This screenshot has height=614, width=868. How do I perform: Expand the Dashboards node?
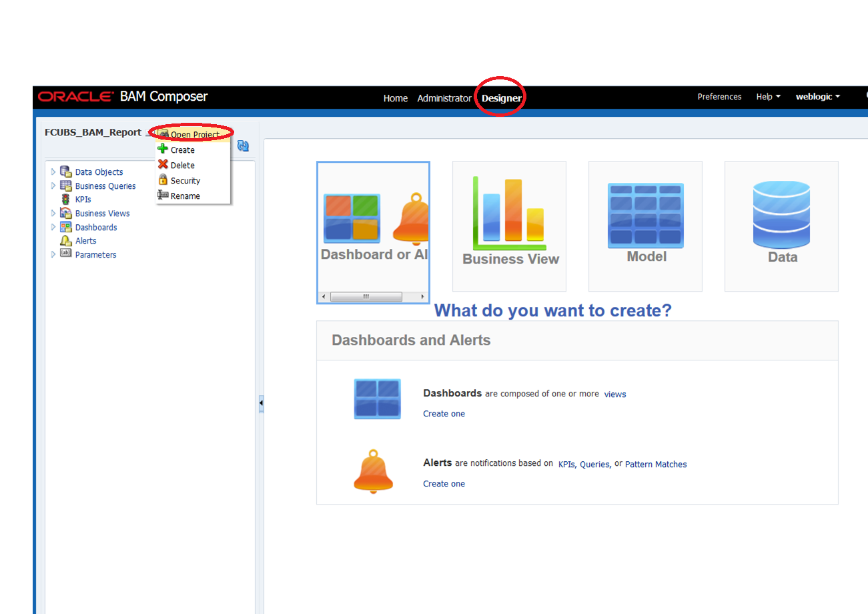point(53,227)
